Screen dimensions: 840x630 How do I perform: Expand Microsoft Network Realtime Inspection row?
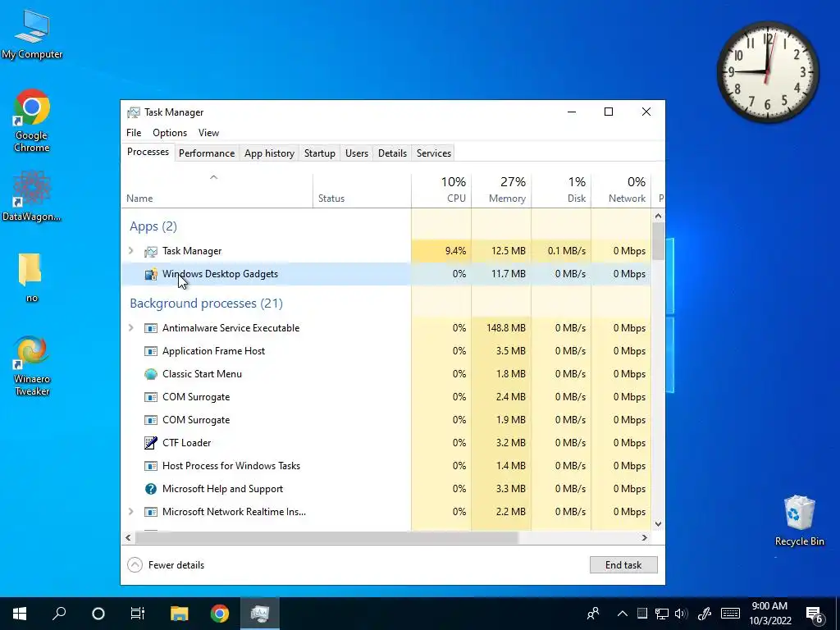point(130,512)
